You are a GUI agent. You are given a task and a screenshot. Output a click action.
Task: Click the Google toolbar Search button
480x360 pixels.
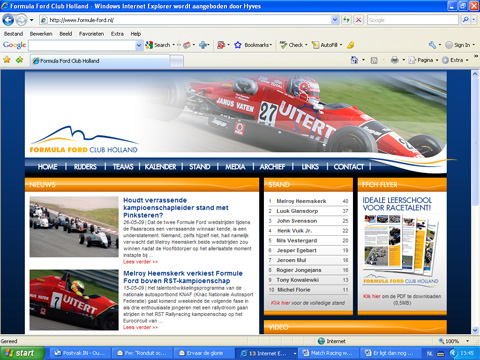(x=158, y=45)
